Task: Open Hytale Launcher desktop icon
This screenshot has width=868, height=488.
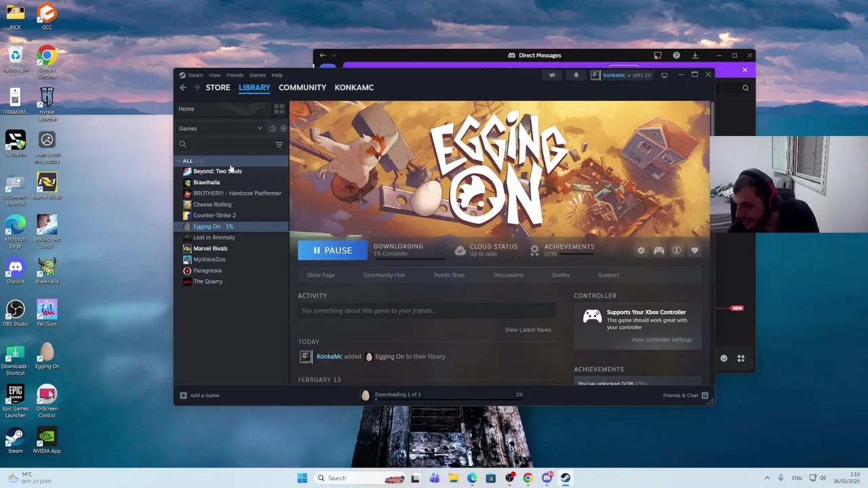Action: [x=47, y=104]
